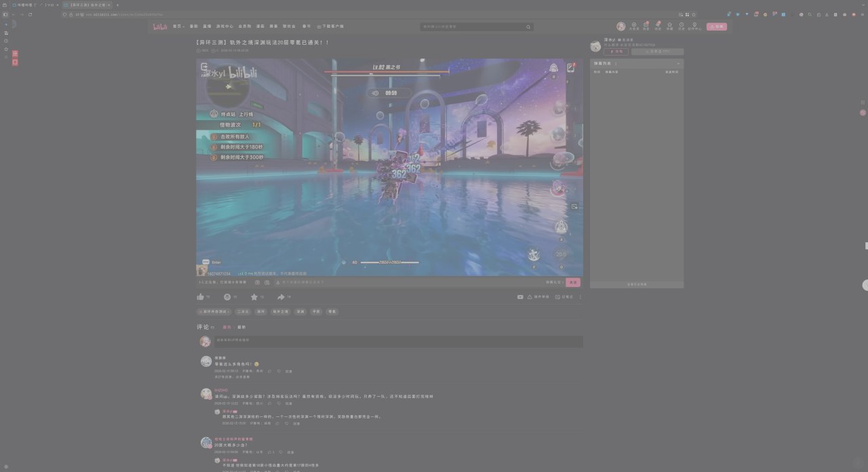
Task: Click the share arrow icon
Action: pyautogui.click(x=281, y=297)
